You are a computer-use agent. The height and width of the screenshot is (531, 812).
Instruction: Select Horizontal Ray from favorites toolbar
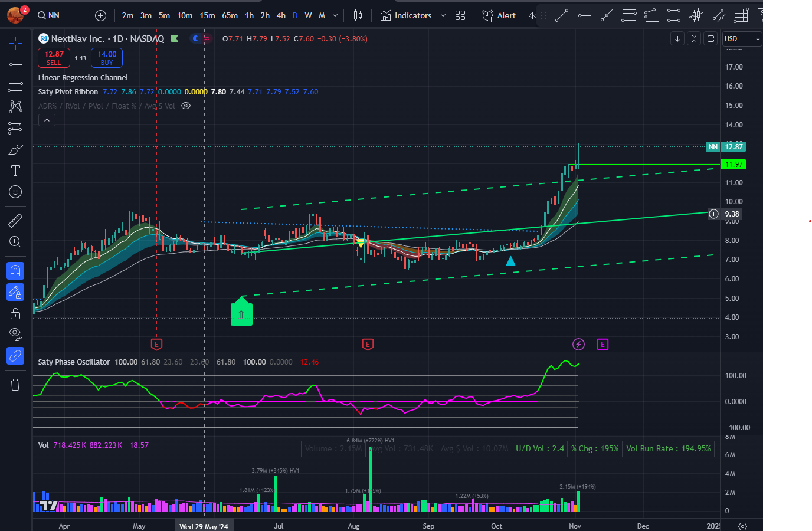[x=584, y=15]
